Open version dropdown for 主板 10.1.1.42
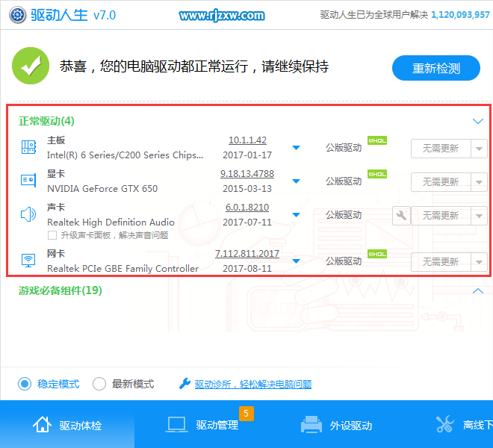The width and height of the screenshot is (493, 448). pos(296,147)
